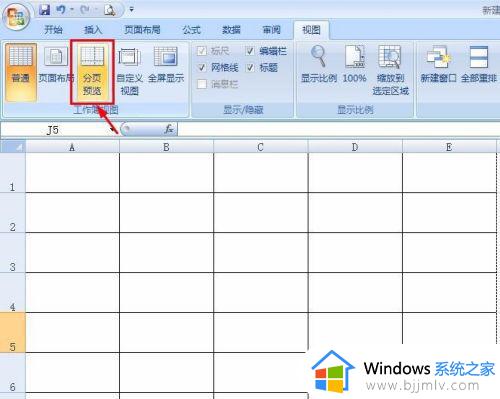Click the Select All corner button
Image resolution: width=500 pixels, height=399 pixels.
click(x=13, y=147)
